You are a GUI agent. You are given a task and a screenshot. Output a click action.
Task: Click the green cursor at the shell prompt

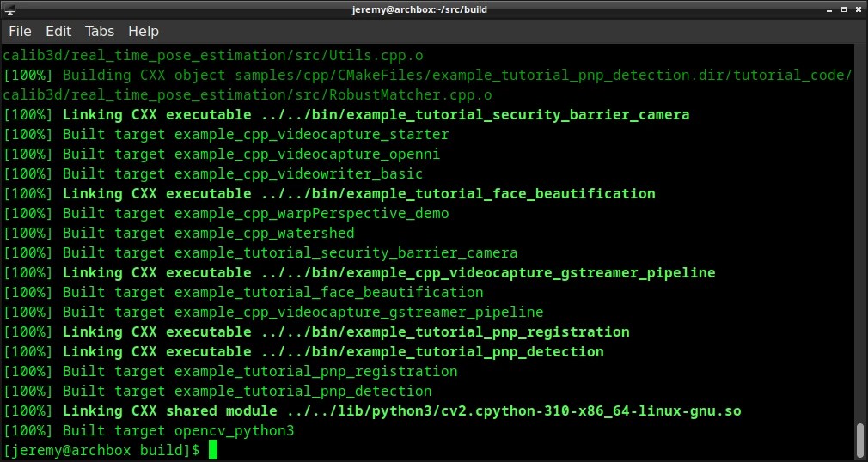coord(213,450)
